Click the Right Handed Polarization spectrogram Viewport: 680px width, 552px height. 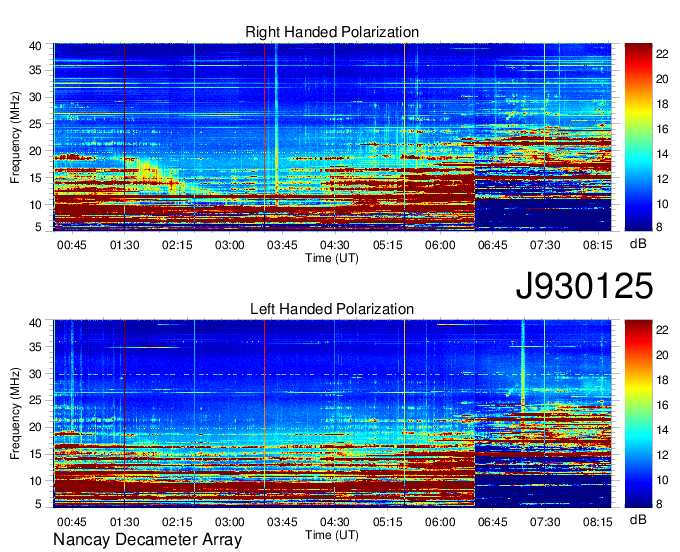point(332,137)
